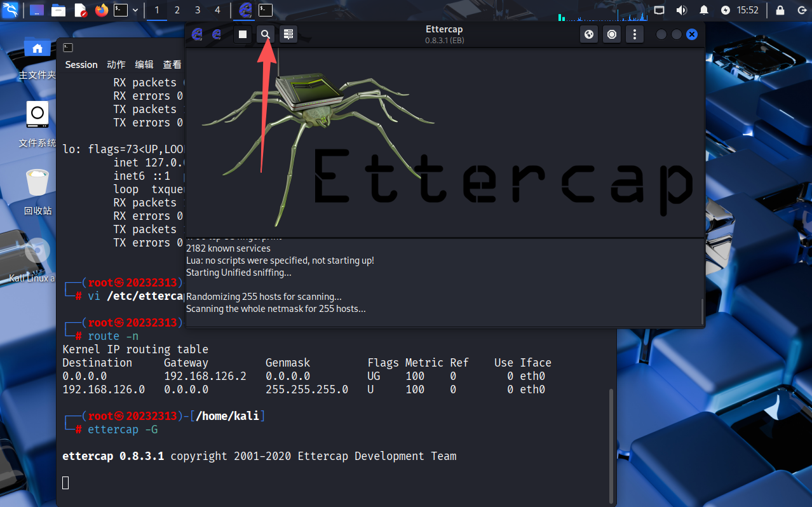Click the Ettercap window title text
This screenshot has height=507, width=812.
click(x=445, y=29)
